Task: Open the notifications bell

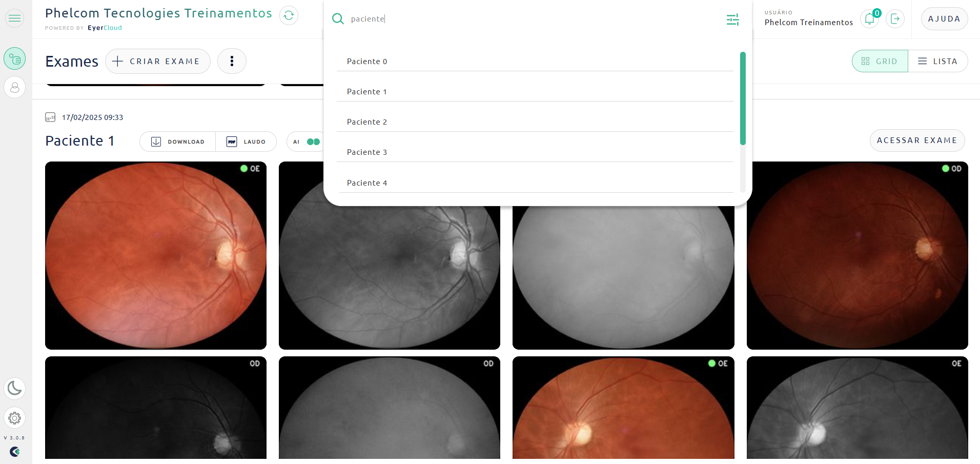Action: pos(869,19)
